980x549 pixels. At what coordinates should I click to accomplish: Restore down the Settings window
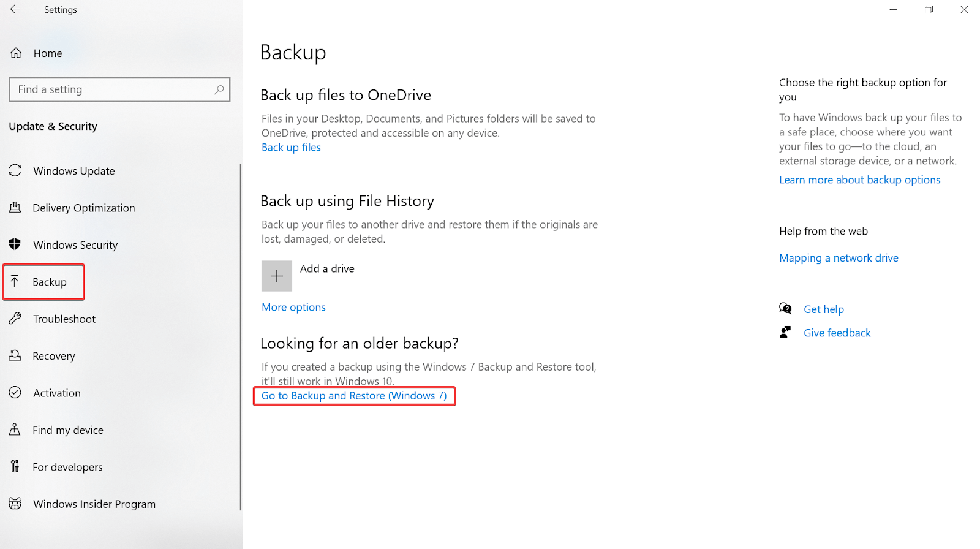tap(929, 9)
